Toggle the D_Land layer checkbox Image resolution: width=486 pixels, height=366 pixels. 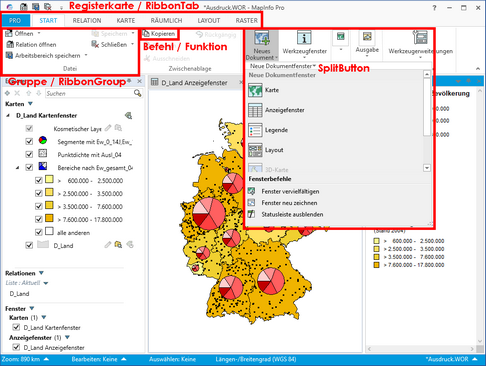pos(29,245)
